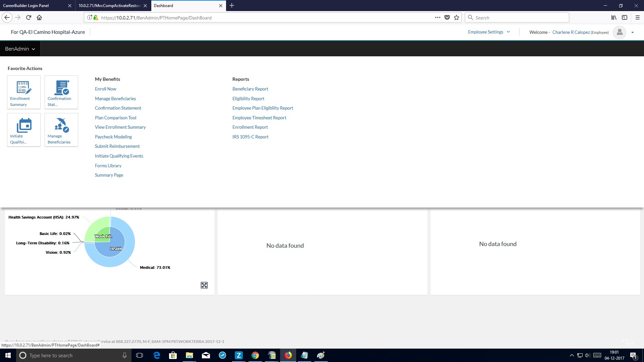Image resolution: width=644 pixels, height=362 pixels.
Task: Expand the BenAdmin dropdown menu
Action: [x=20, y=49]
